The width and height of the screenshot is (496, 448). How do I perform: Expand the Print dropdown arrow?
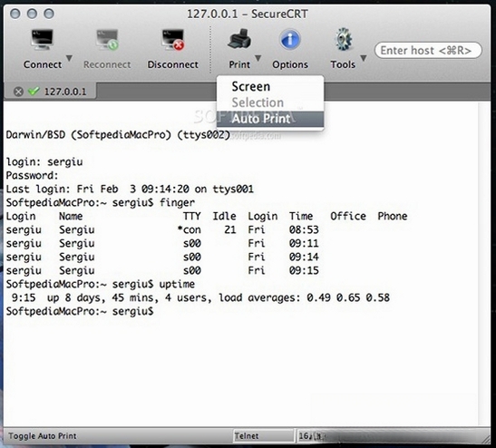pos(258,58)
